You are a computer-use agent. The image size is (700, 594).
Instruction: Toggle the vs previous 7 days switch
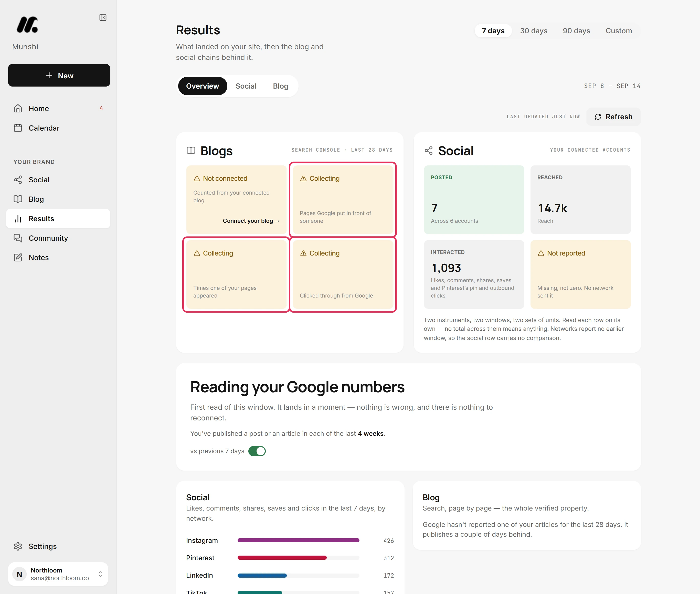(257, 451)
